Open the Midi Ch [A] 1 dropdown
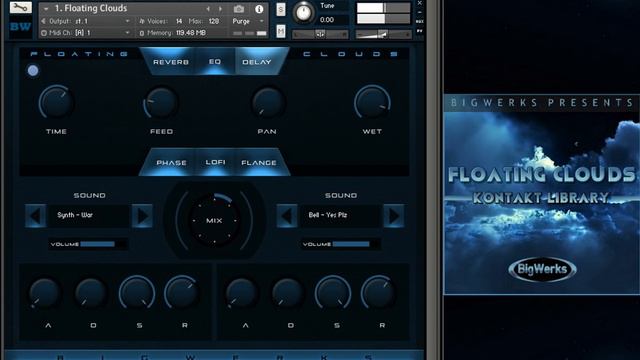 point(86,33)
